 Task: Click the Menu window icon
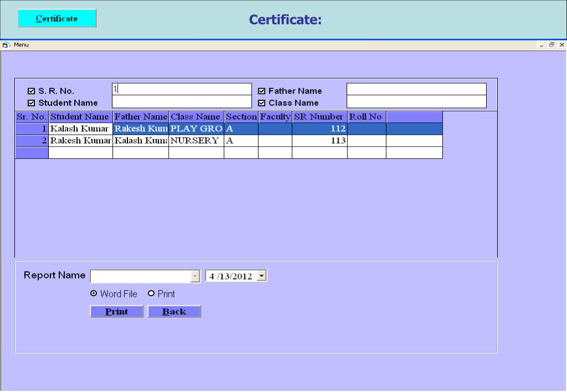coord(5,44)
